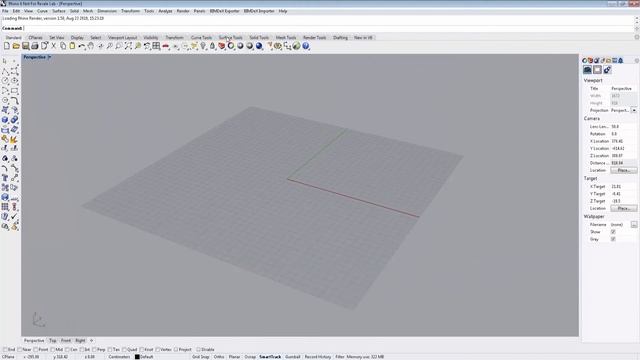Click the Save disk icon
640x360 pixels.
pos(25,46)
